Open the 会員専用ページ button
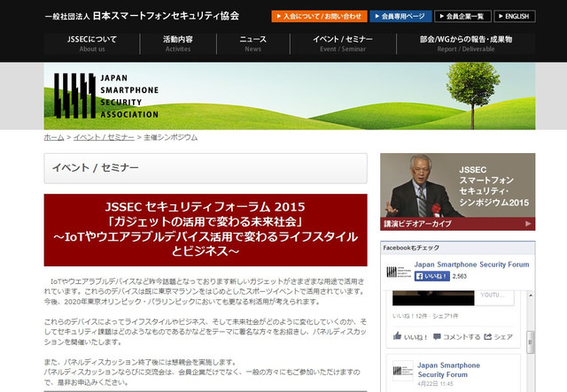 pos(400,16)
